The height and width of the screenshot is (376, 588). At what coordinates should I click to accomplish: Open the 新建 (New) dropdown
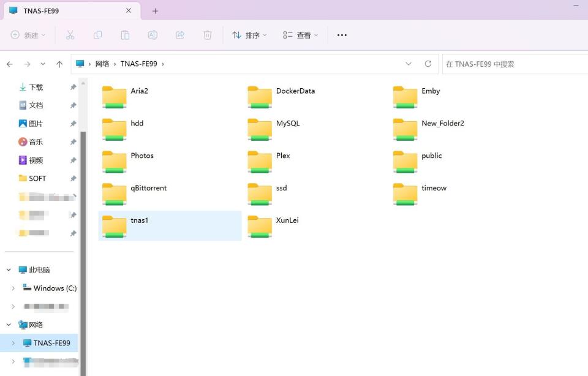(x=28, y=36)
